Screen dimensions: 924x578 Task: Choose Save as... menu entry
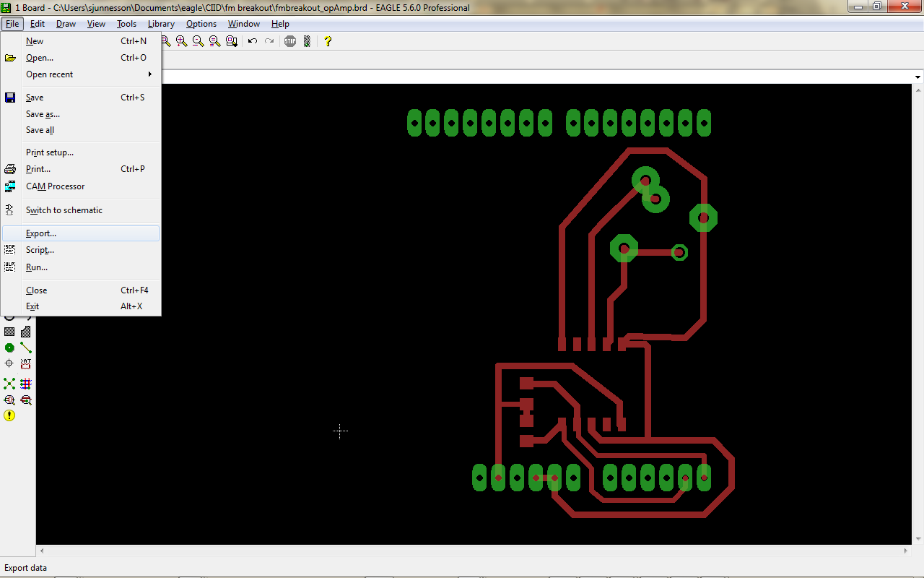pos(81,114)
